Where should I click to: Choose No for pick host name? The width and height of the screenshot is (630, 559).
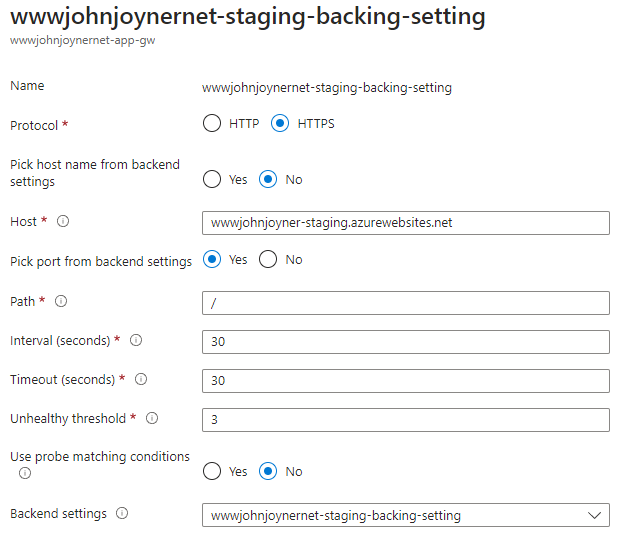[268, 180]
